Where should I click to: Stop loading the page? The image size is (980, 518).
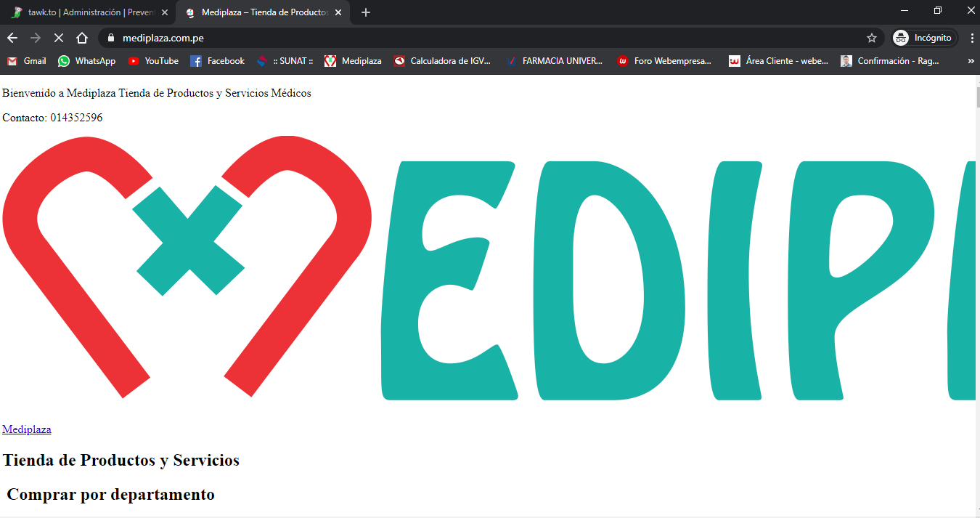point(59,38)
